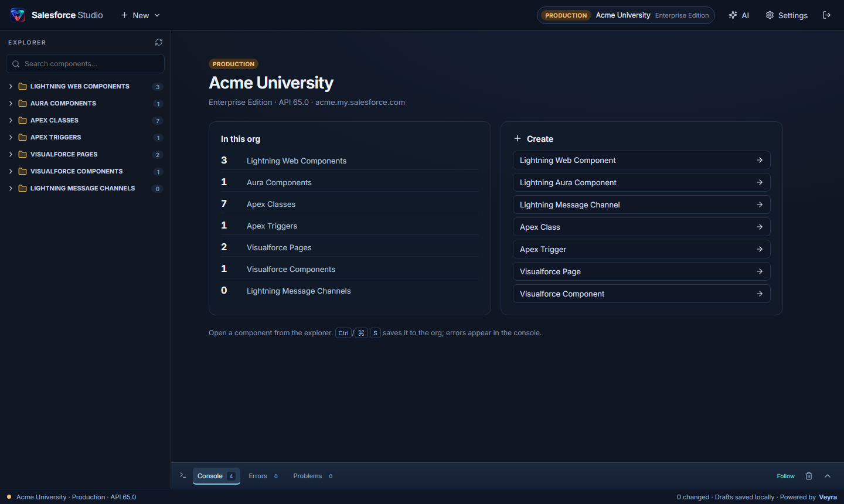Expand the Visualforce Components tree chevron
The height and width of the screenshot is (504, 844).
point(11,171)
